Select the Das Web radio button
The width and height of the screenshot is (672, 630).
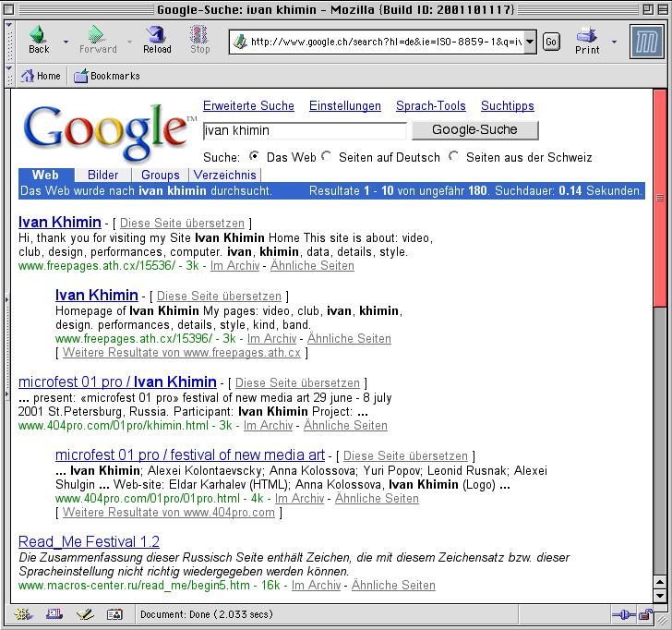click(254, 156)
